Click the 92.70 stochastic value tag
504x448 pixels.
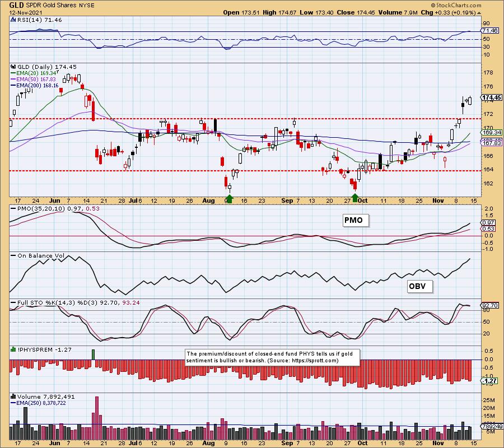[490, 305]
